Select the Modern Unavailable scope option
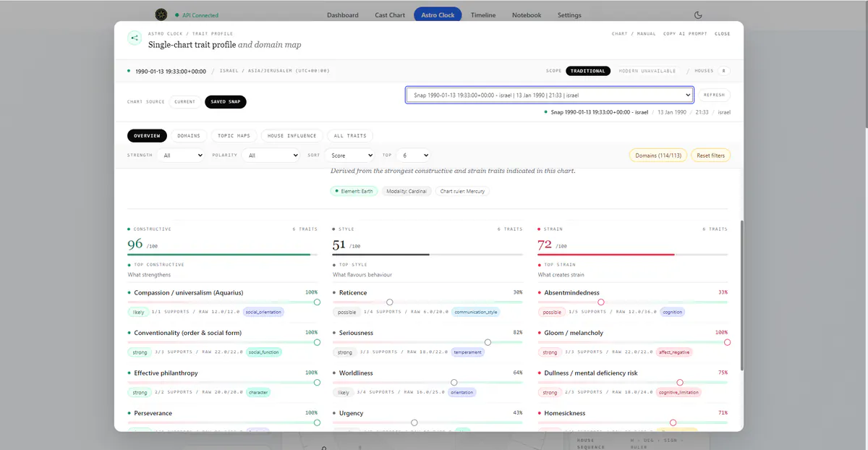This screenshot has width=868, height=450. [x=647, y=71]
